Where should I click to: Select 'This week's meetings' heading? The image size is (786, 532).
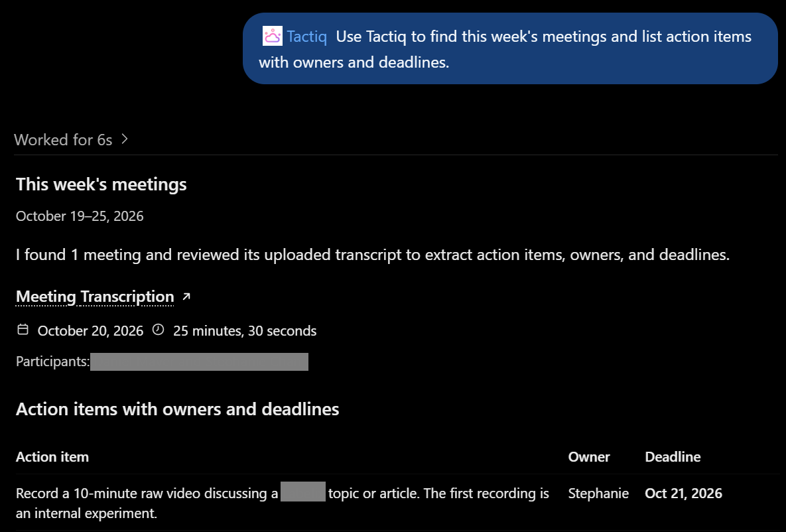coord(101,184)
